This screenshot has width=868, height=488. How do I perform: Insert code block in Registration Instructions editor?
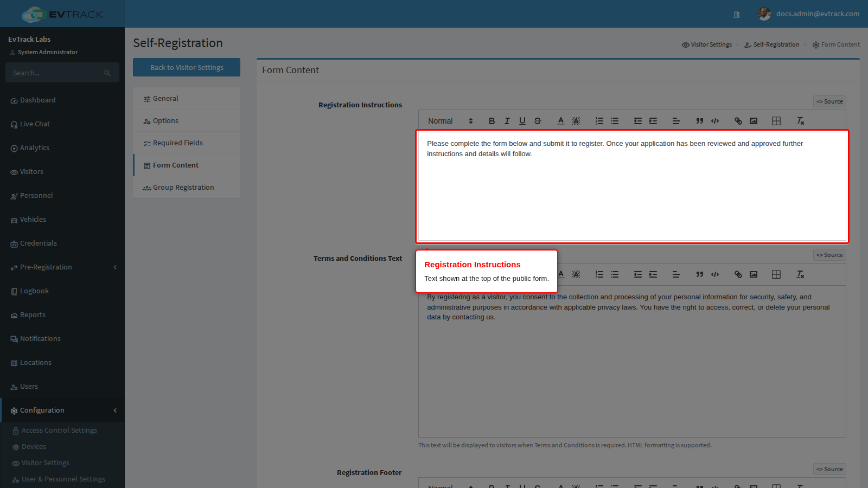(x=715, y=121)
